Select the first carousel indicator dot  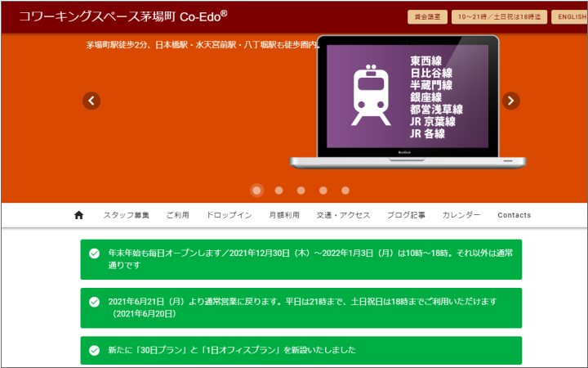[257, 191]
